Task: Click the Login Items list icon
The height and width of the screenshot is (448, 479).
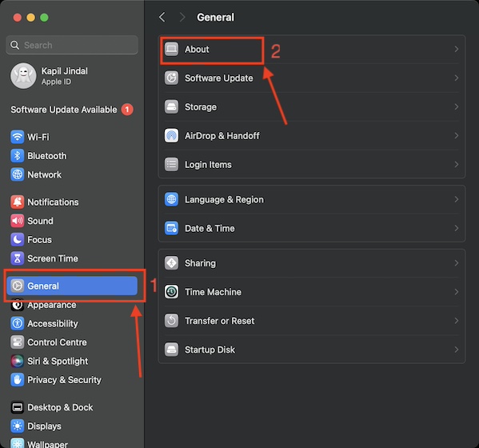Action: pos(171,165)
